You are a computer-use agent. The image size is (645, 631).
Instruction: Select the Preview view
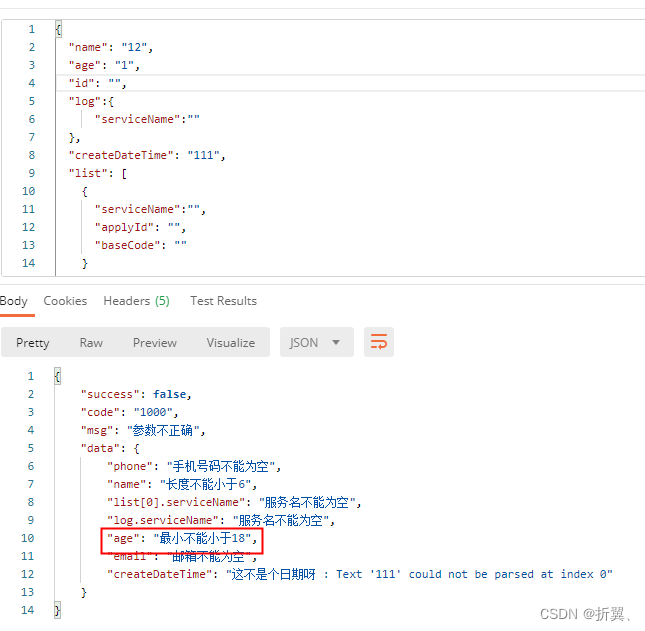[155, 343]
